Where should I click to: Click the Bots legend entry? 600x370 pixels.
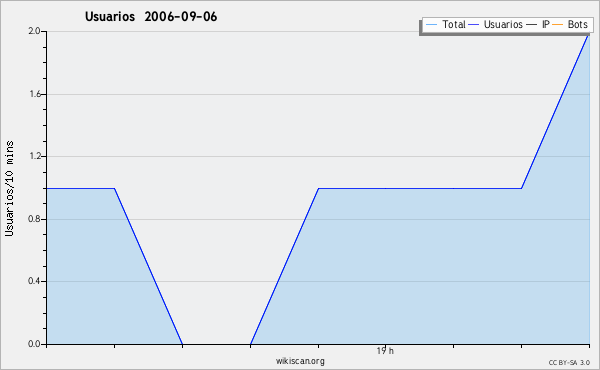[x=570, y=24]
